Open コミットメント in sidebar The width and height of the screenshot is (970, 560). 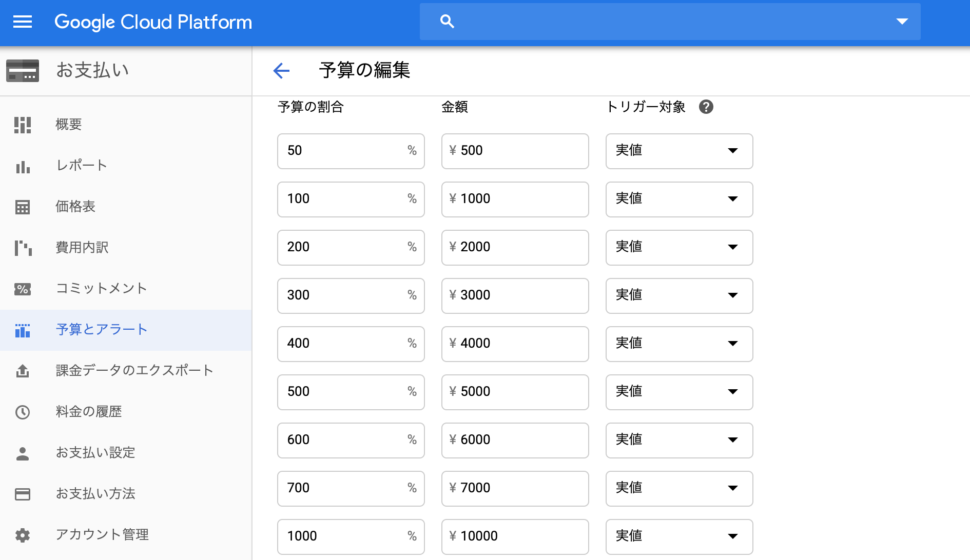(126, 289)
